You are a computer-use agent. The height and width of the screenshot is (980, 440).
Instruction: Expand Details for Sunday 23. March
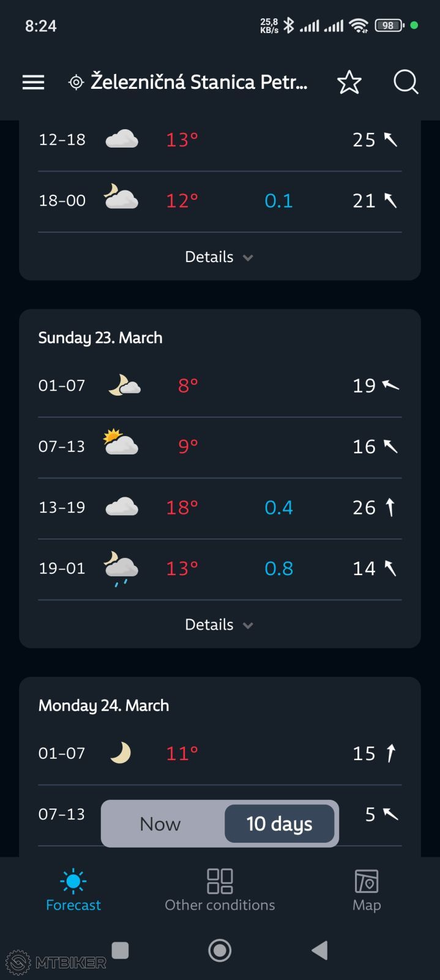tap(209, 625)
